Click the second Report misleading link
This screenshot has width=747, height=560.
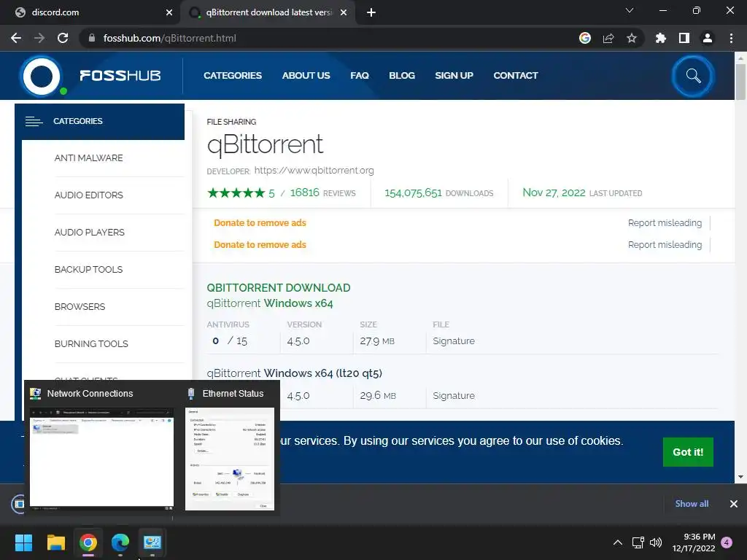(665, 245)
